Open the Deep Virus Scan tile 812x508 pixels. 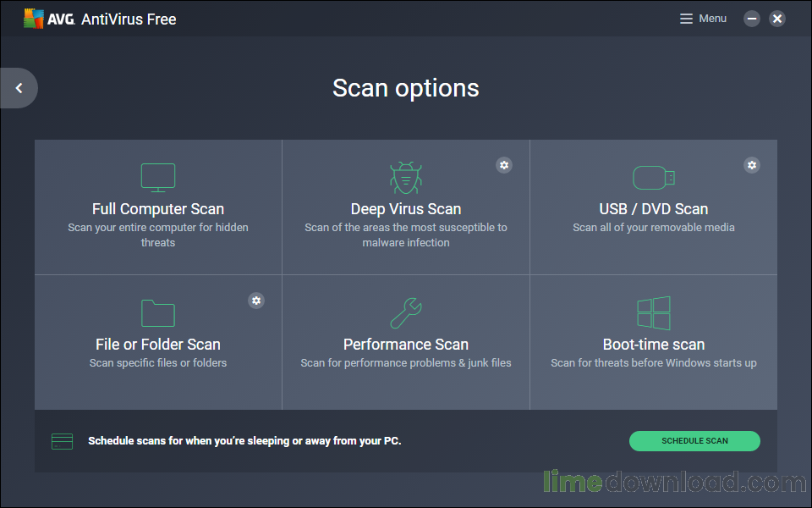pos(405,208)
